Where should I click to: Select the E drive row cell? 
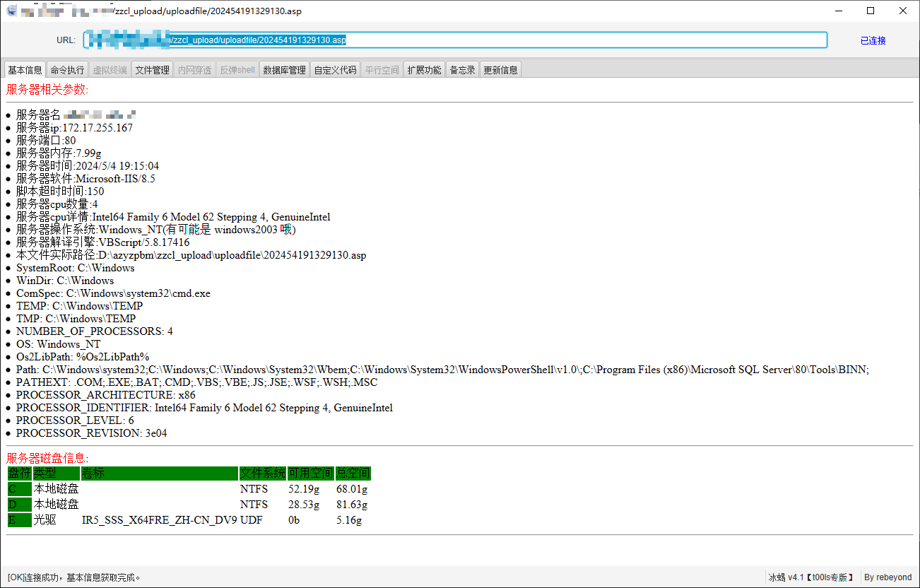click(x=19, y=520)
